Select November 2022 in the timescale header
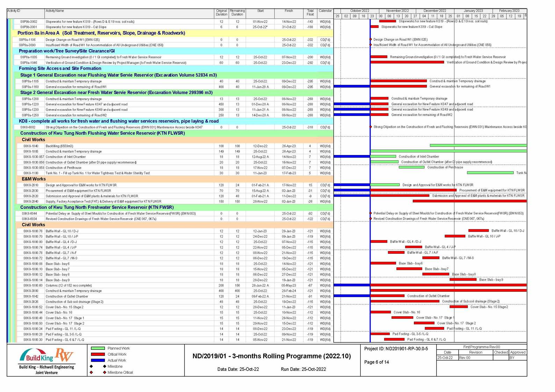 [x=397, y=11]
